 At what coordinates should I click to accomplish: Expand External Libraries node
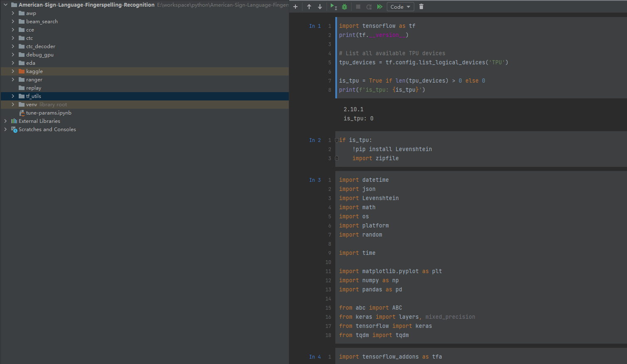tap(5, 121)
